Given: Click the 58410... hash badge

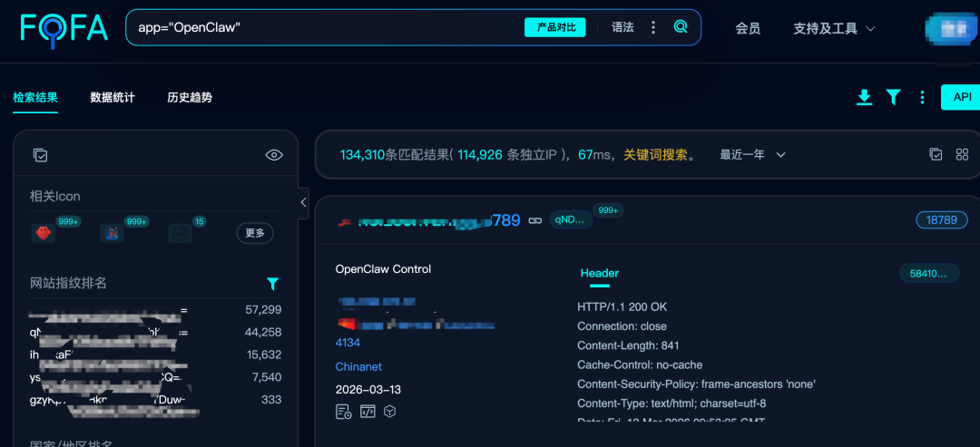Looking at the screenshot, I should pos(929,273).
